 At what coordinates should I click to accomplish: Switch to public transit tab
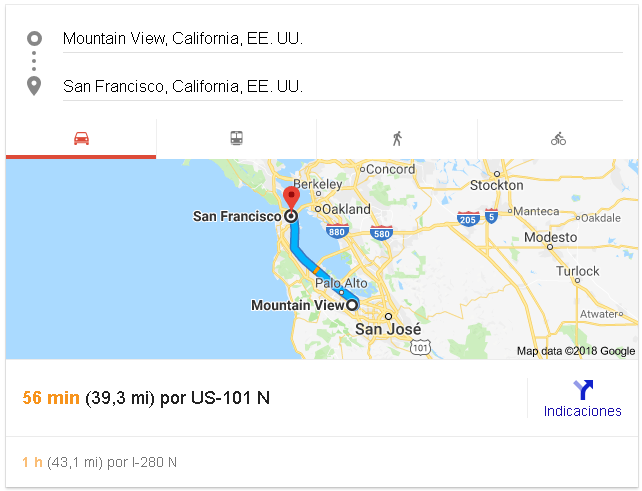pyautogui.click(x=237, y=139)
